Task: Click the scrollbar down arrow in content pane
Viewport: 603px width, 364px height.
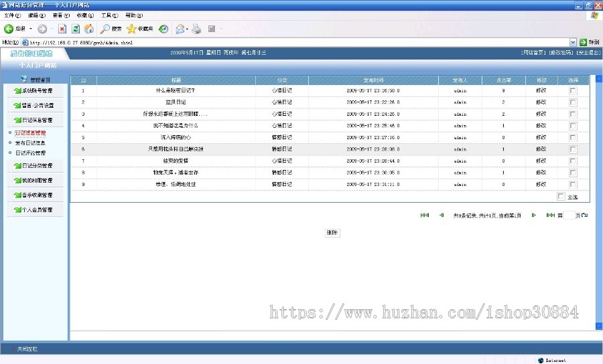Action: (599, 327)
